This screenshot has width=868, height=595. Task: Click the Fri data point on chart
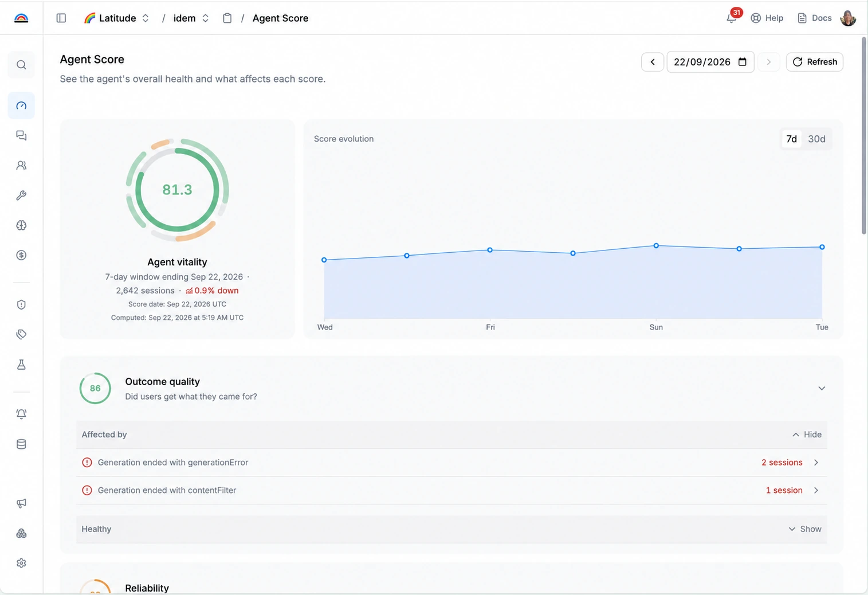(490, 250)
